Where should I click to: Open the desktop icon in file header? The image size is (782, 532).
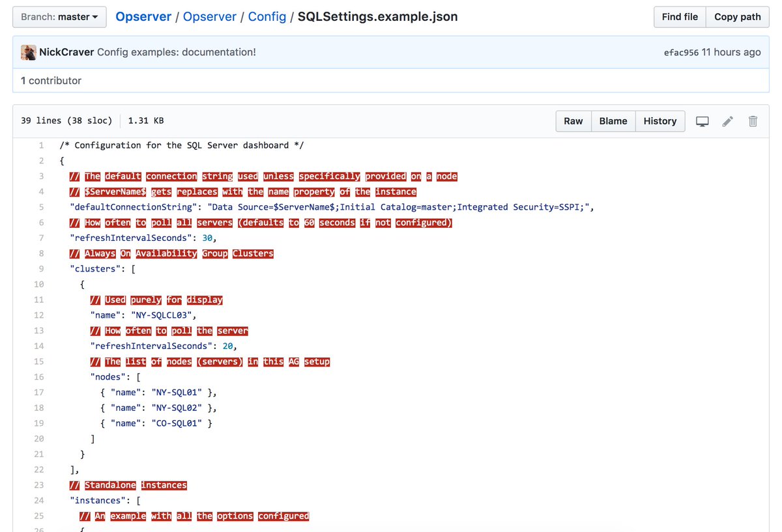[x=702, y=121]
